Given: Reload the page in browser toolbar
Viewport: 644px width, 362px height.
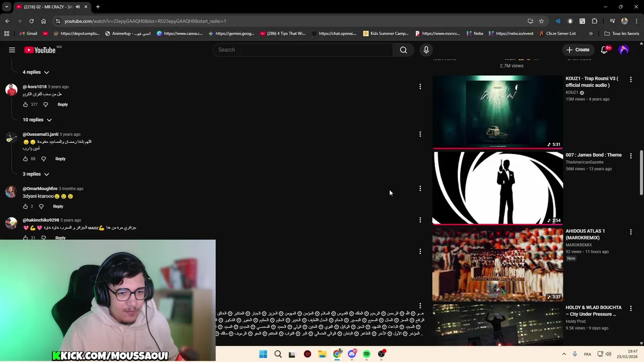Looking at the screenshot, I should point(31,21).
